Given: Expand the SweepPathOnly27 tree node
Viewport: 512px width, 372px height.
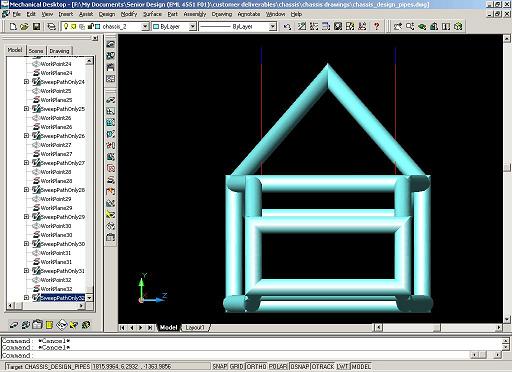Looking at the screenshot, I should point(26,163).
